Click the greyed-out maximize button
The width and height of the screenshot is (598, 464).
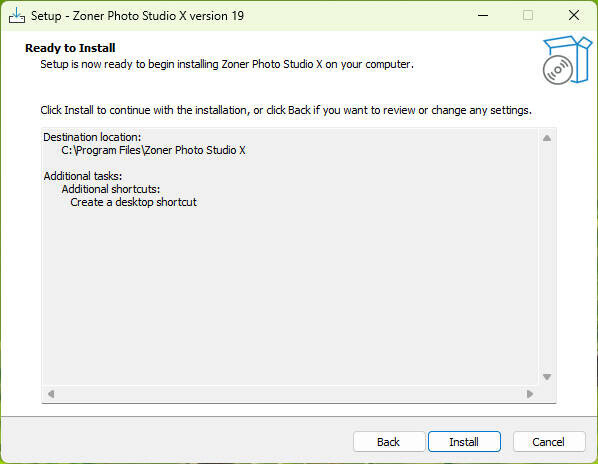pyautogui.click(x=528, y=16)
